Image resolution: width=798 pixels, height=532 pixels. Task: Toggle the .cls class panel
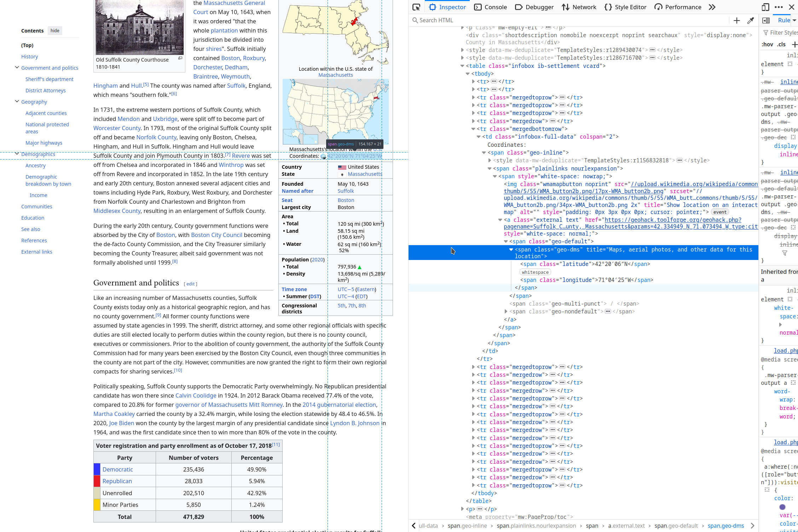click(x=781, y=44)
